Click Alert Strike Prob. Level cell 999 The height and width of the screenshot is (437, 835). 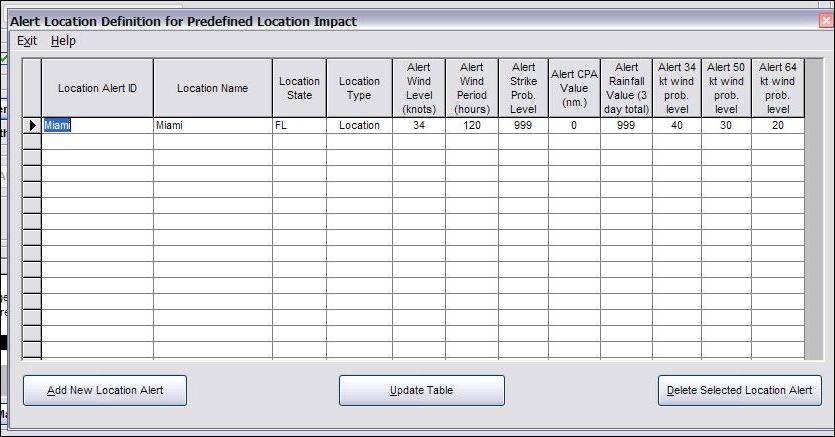(522, 126)
